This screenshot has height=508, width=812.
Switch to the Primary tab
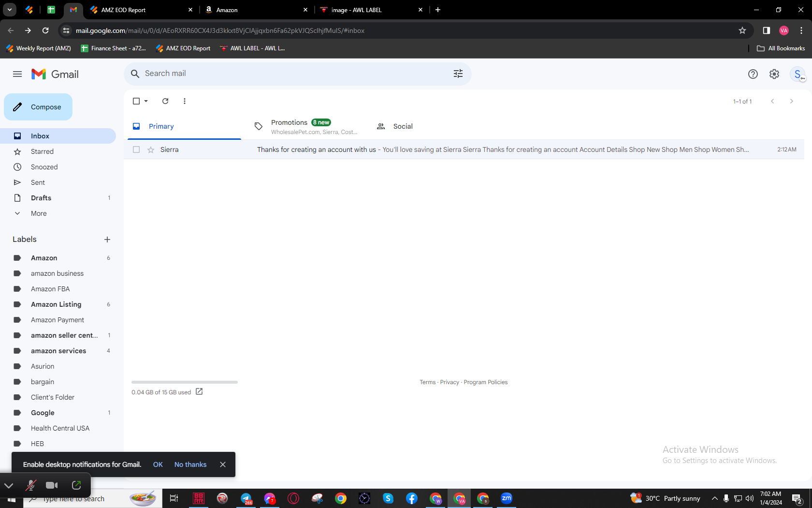coord(184,126)
